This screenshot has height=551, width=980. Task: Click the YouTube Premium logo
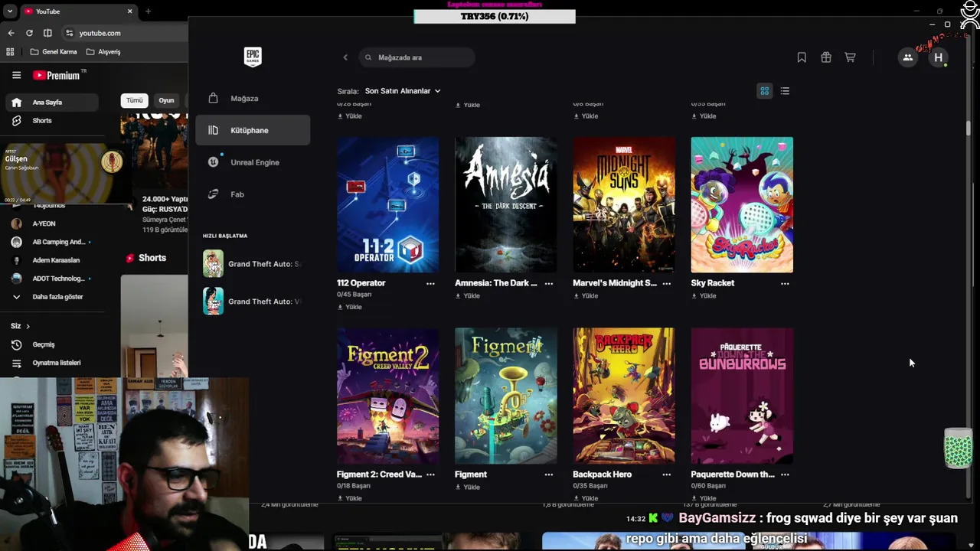58,75
